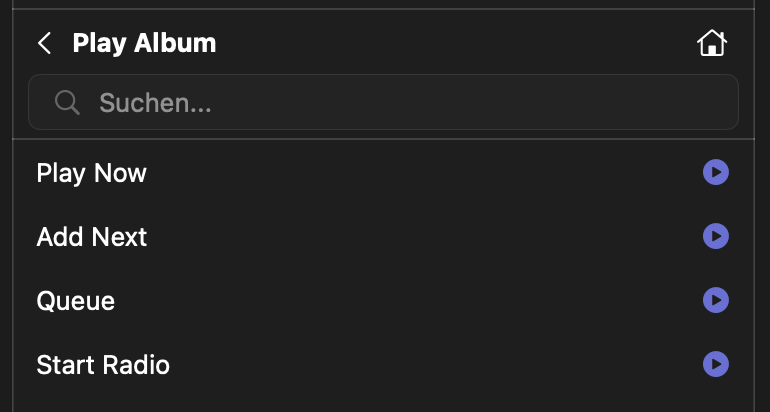Screen dimensions: 770x412
Task: Return to the previous menu from Play Album
Action: [x=44, y=44]
